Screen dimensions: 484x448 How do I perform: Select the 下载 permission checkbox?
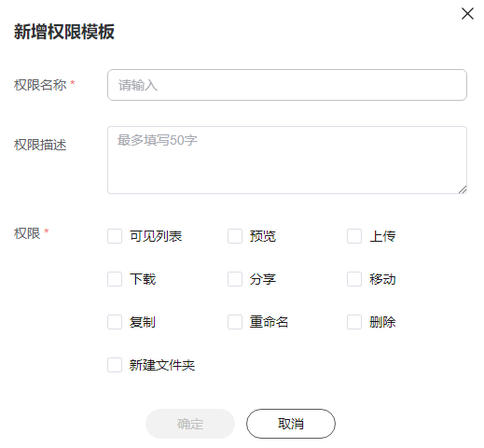[115, 279]
